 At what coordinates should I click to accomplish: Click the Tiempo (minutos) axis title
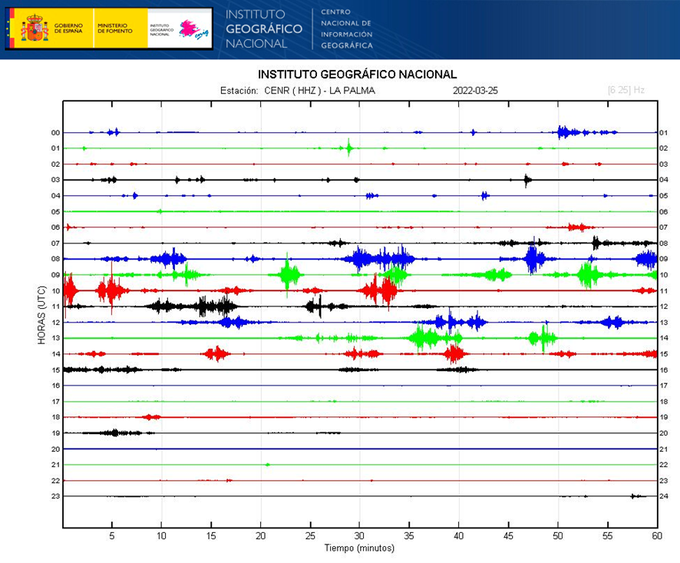coord(359,549)
